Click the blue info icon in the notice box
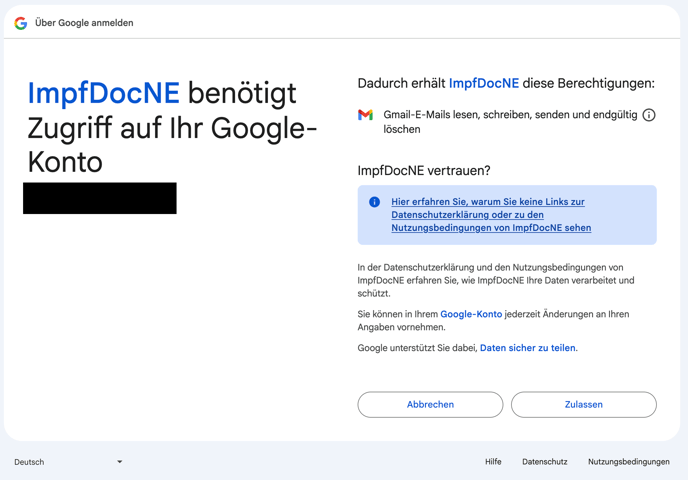Screen dimensions: 688x480 (x=374, y=202)
